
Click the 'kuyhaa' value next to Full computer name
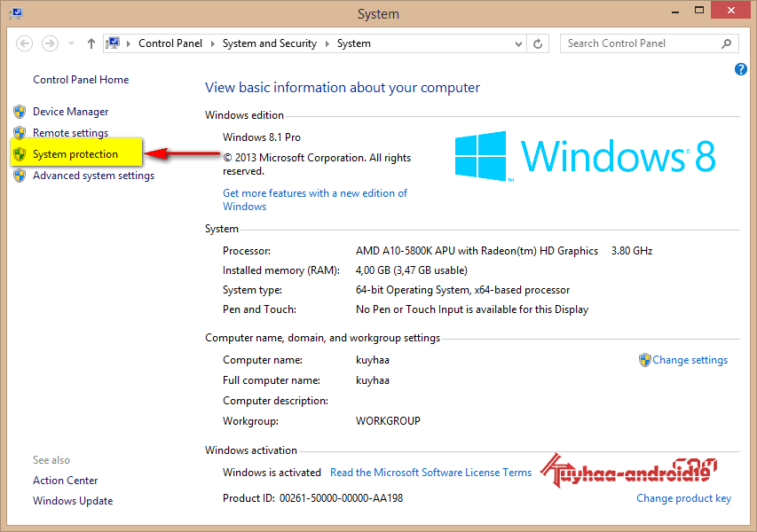(x=372, y=380)
